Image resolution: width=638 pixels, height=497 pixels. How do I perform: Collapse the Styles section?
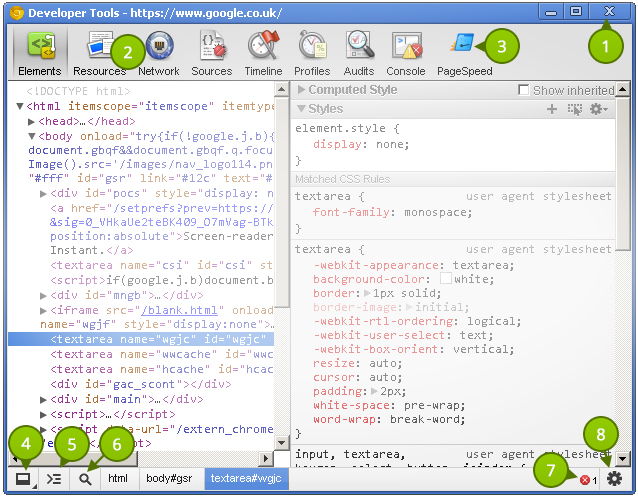pos(301,108)
